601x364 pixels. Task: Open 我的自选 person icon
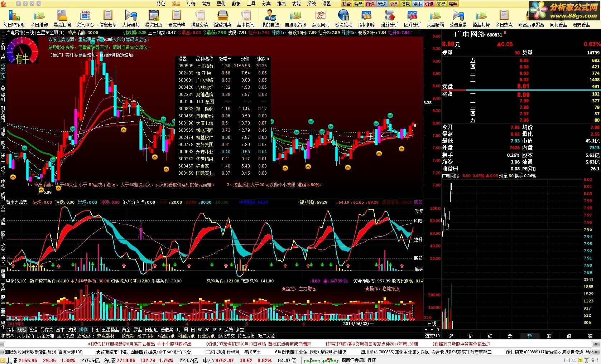point(270,19)
